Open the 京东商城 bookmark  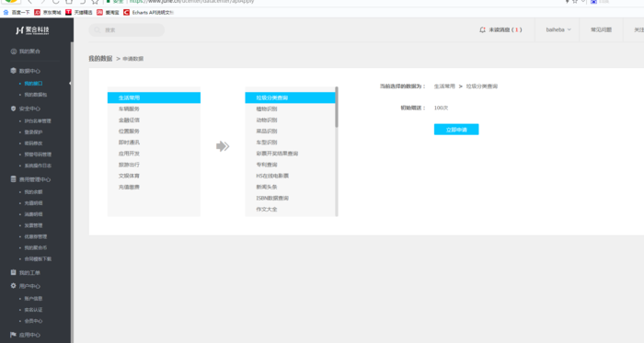coord(48,12)
